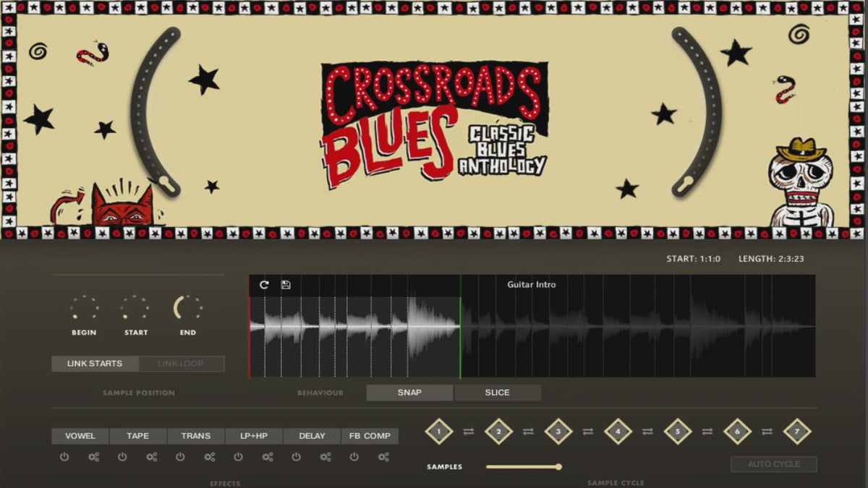This screenshot has width=868, height=488.
Task: Toggle the power button under LP+HP
Action: [x=238, y=457]
